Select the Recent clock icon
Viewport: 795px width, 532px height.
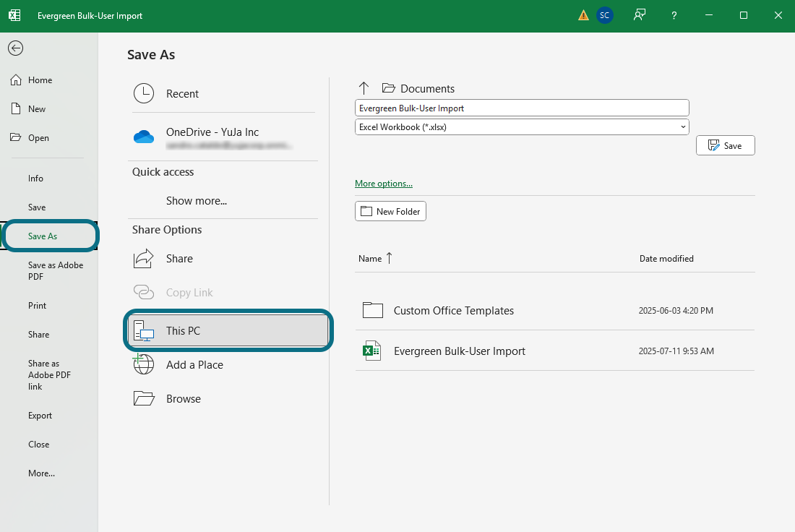tap(144, 93)
